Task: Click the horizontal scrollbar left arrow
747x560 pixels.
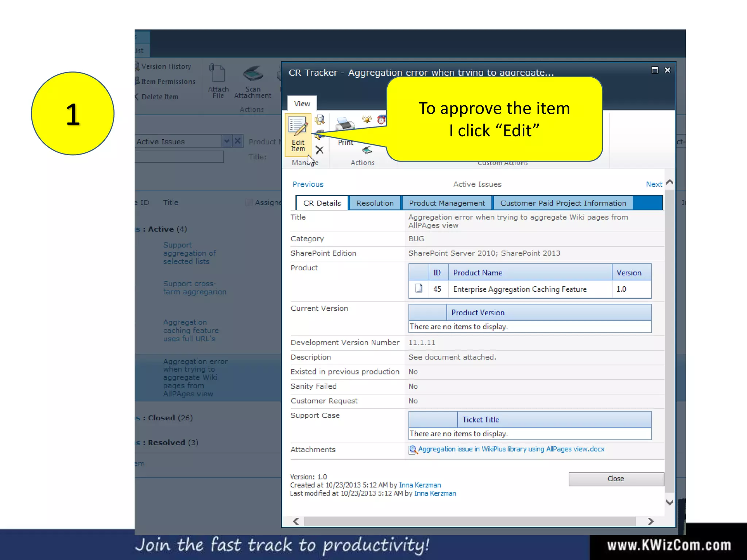Action: point(296,522)
